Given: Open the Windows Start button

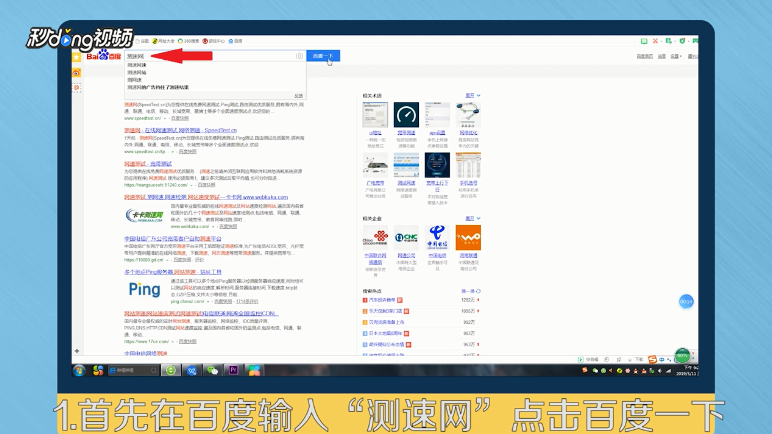Looking at the screenshot, I should click(79, 370).
